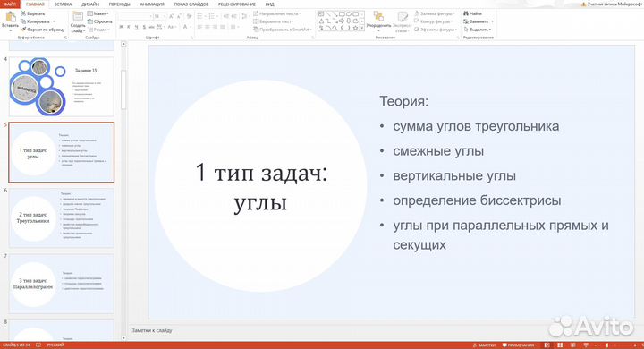Open Select (Выделить) dropdown
The image size is (644, 349).
[x=478, y=30]
